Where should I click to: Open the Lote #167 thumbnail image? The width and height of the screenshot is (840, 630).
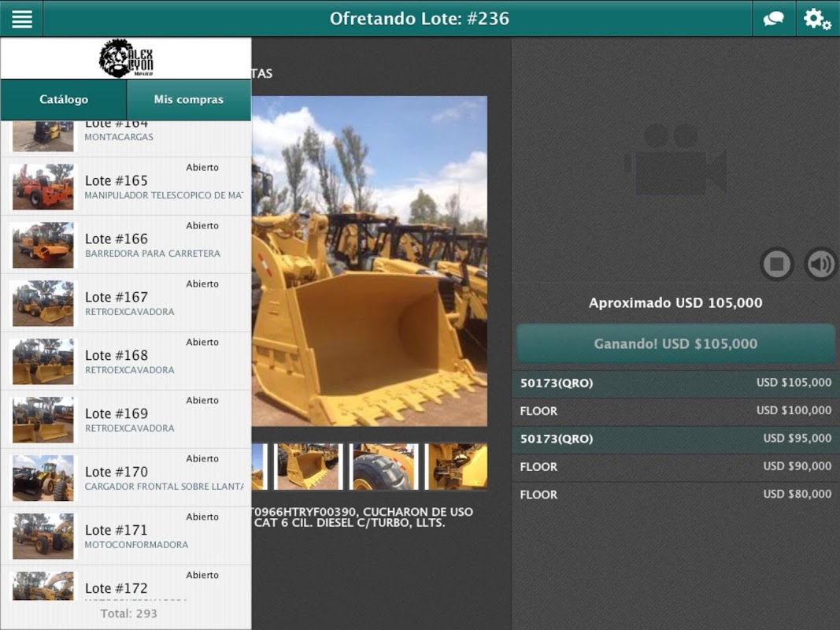(x=43, y=303)
